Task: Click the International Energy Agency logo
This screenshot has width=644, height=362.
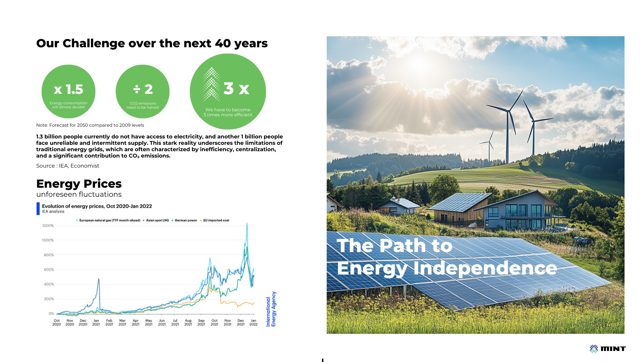Action: 271,309
